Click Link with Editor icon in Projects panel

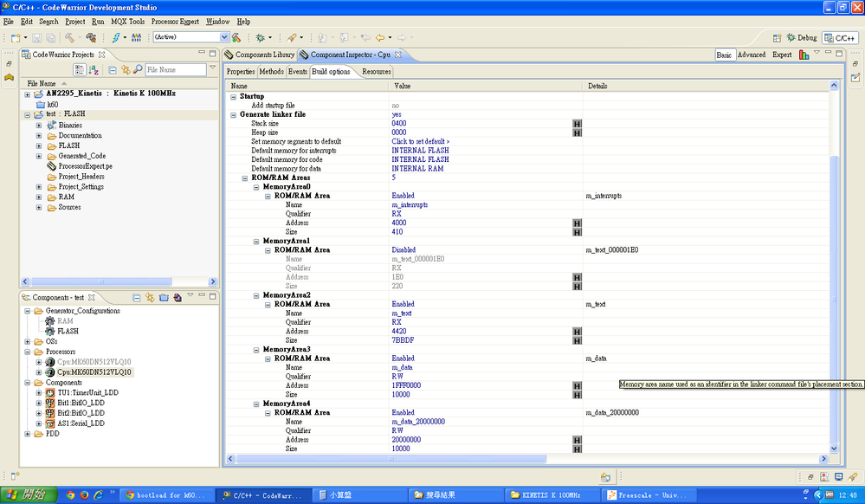click(126, 69)
